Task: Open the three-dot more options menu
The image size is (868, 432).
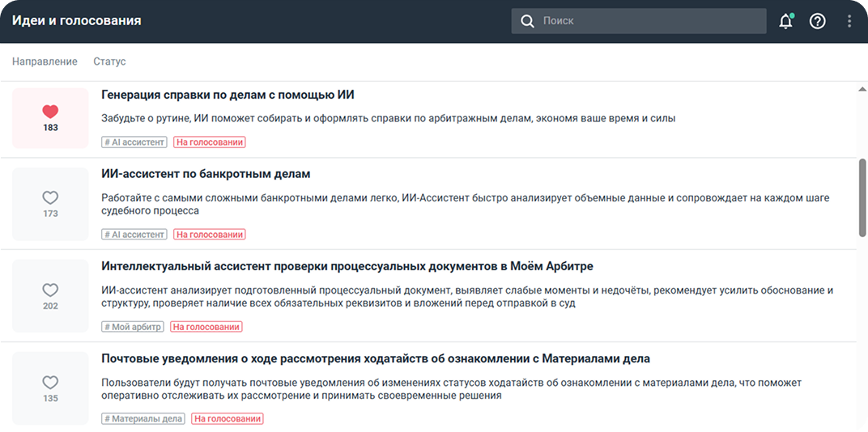Action: (849, 21)
